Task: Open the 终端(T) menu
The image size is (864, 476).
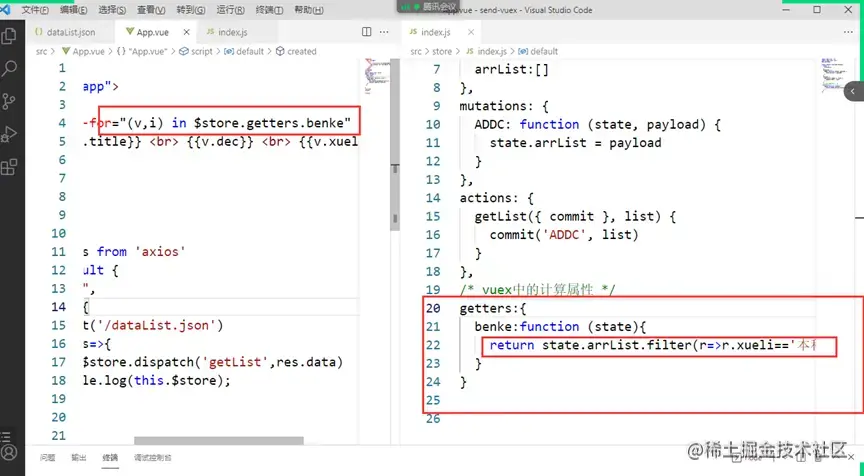Action: pyautogui.click(x=269, y=10)
